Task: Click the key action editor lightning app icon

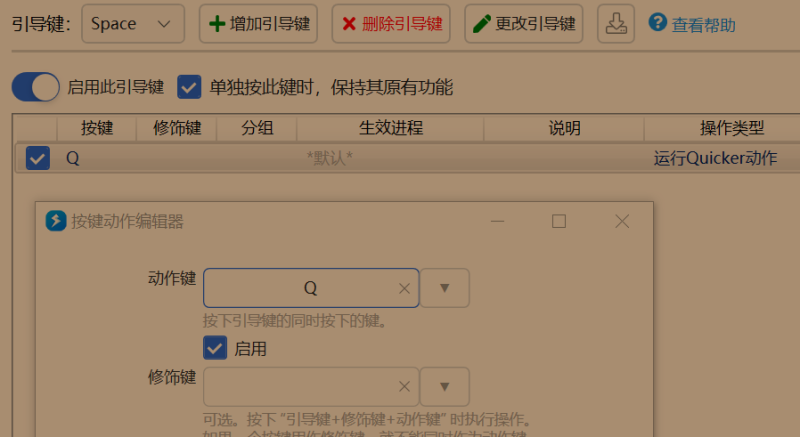Action: (56, 221)
